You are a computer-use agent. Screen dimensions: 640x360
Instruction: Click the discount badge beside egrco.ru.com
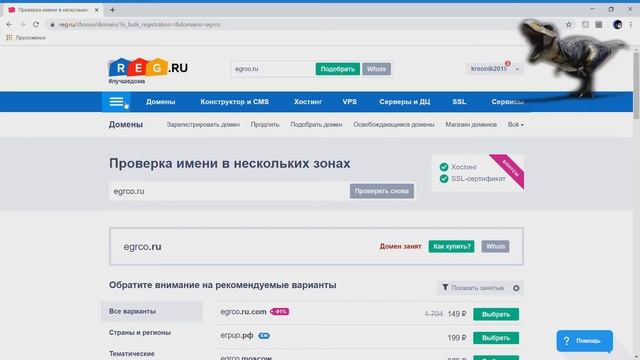point(280,311)
